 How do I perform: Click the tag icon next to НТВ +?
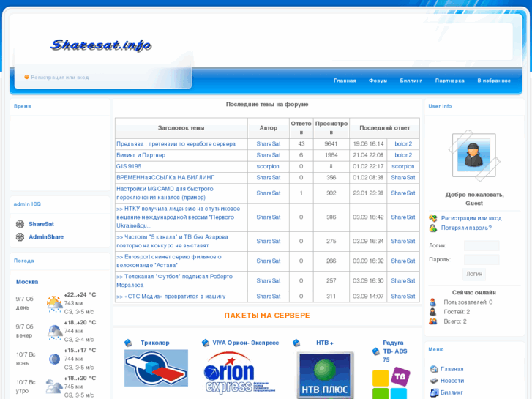coord(296,343)
